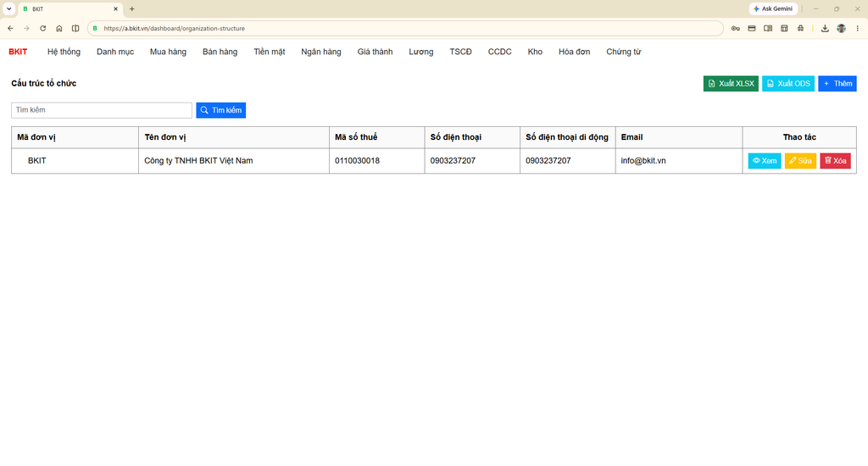Add a unit with Thêm button
This screenshot has width=868, height=466.
(x=837, y=84)
